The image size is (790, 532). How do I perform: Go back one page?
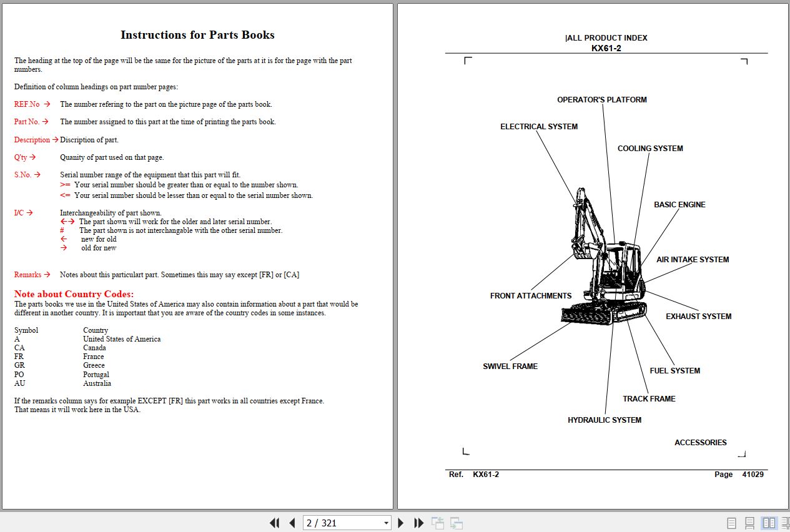tap(292, 523)
